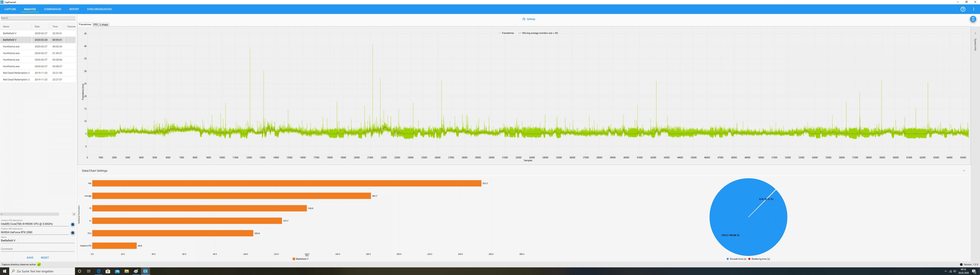Switch to the Comparison tab
Image resolution: width=980 pixels, height=275 pixels.
52,9
